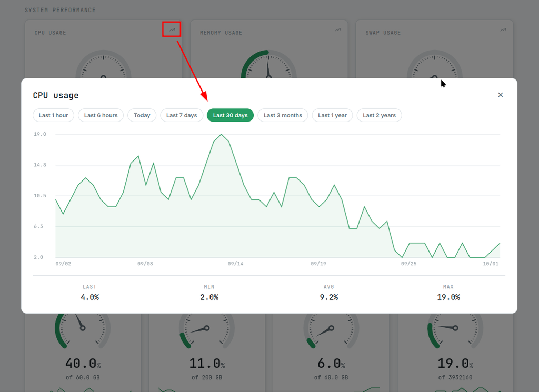Screen dimensions: 539x392
Task: Select the Last 6 hours range
Action: coord(101,115)
